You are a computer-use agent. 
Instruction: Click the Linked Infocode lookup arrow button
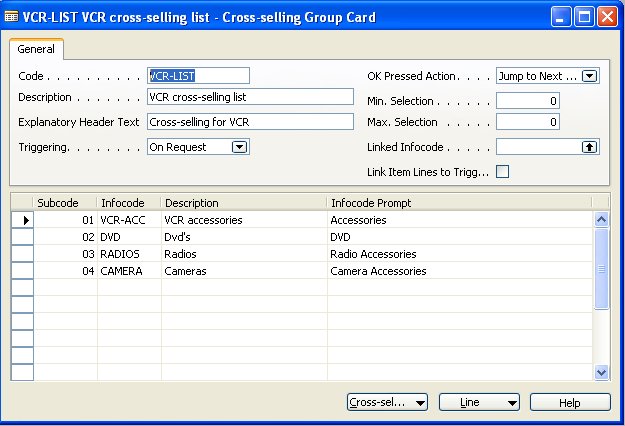coord(589,146)
